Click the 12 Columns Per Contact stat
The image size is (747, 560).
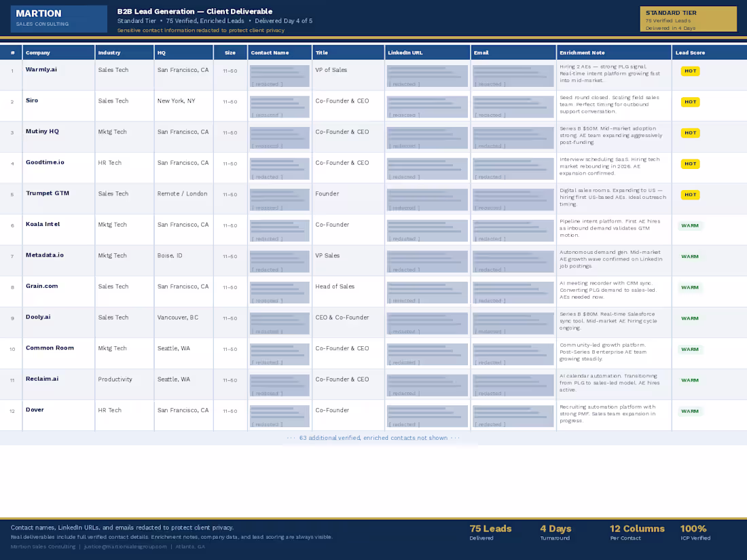pos(637,532)
